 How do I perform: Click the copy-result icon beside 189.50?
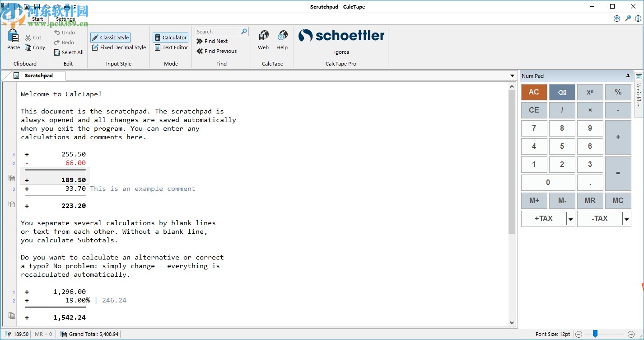pos(12,178)
